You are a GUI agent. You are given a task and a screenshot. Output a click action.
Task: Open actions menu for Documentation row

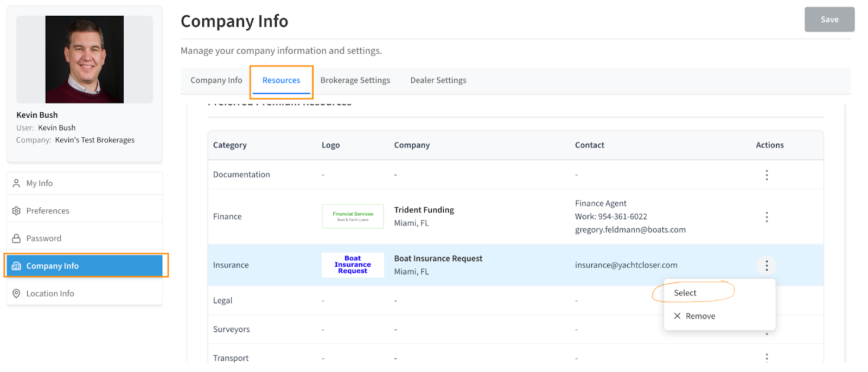point(766,175)
